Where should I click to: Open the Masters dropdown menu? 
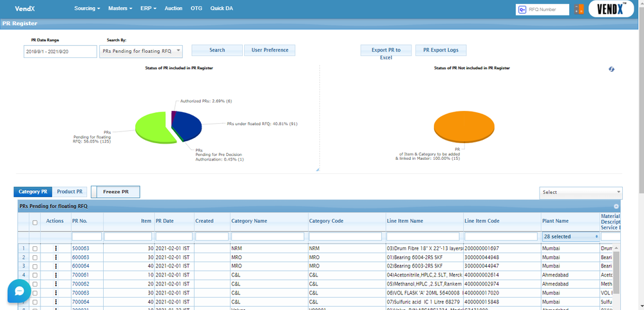click(x=120, y=8)
